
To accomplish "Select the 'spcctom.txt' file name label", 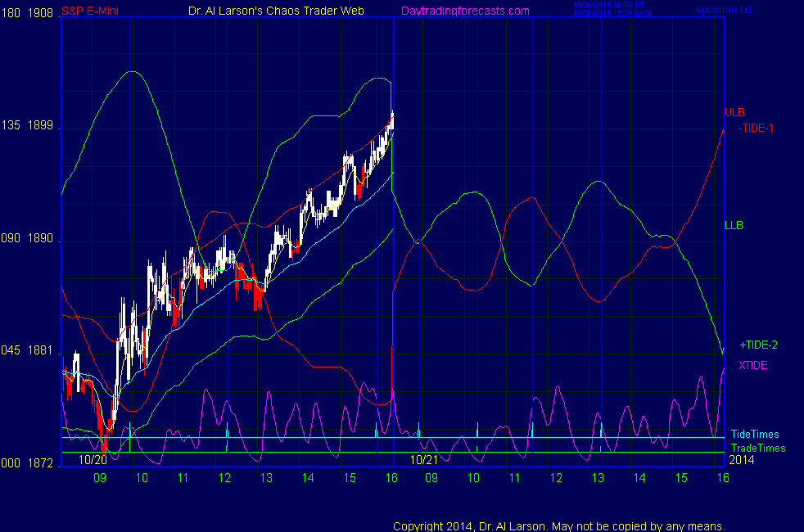I will (724, 10).
